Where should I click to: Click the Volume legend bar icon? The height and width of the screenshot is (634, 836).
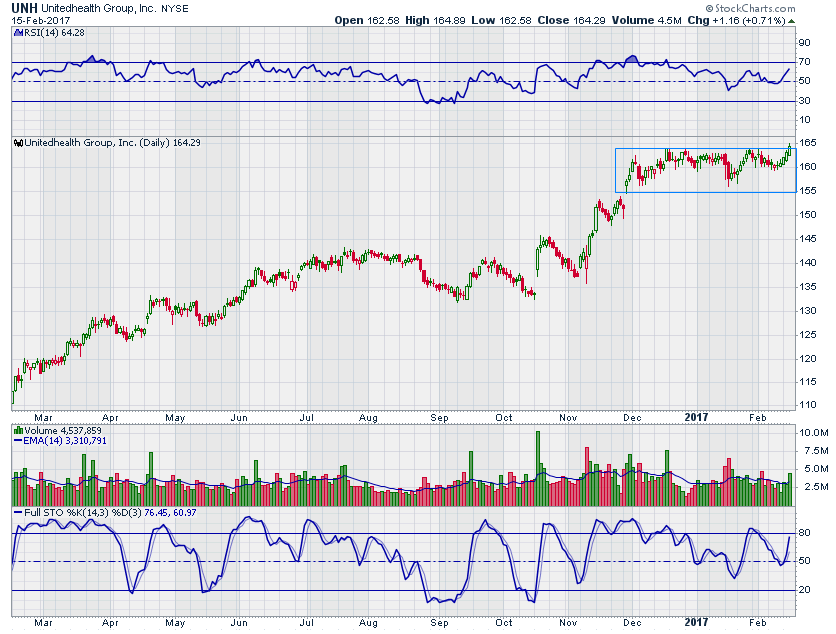18,431
